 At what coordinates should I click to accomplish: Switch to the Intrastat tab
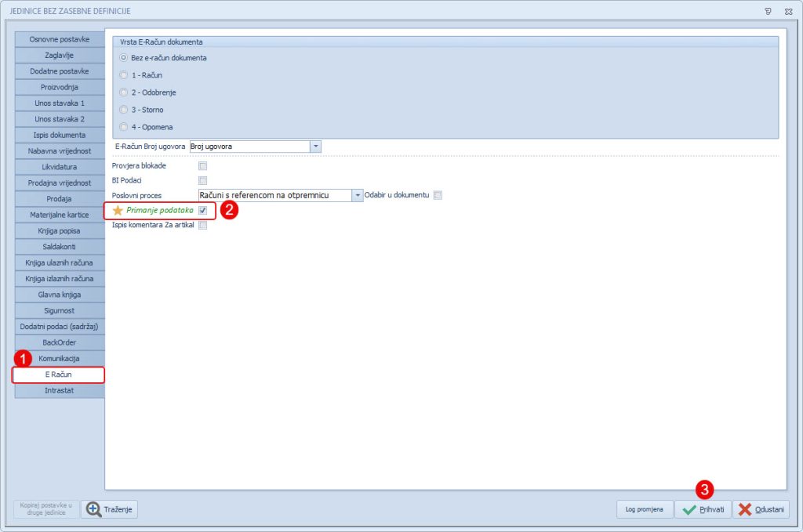coord(59,391)
